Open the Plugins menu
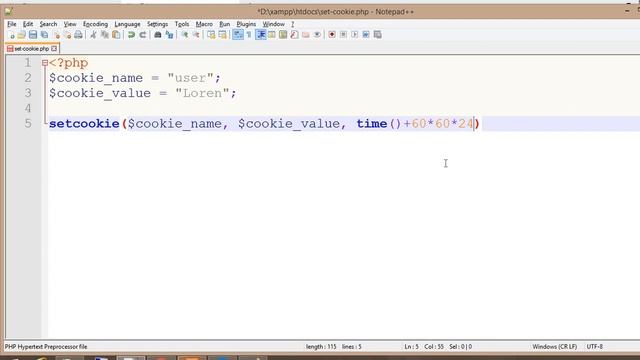The image size is (640, 360). click(x=246, y=24)
